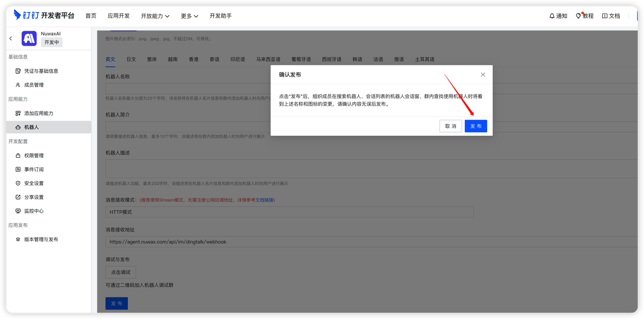Click the notification bell icon
Screen dimensions: 644x319
point(552,16)
